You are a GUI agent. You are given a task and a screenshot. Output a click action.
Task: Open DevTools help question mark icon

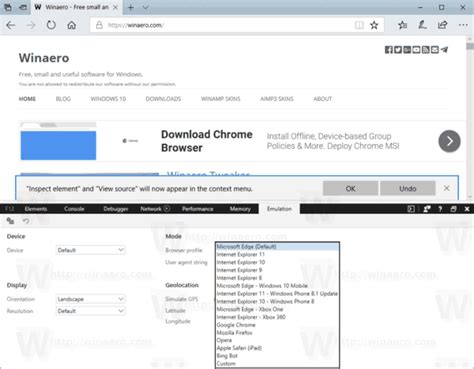440,209
